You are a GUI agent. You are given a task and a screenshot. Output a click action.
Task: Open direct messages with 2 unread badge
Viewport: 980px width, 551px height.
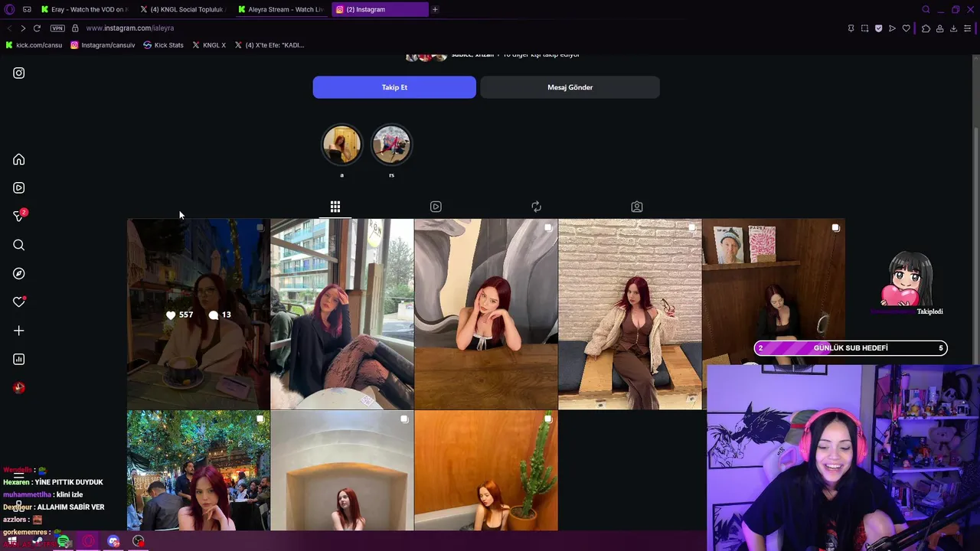tap(19, 216)
